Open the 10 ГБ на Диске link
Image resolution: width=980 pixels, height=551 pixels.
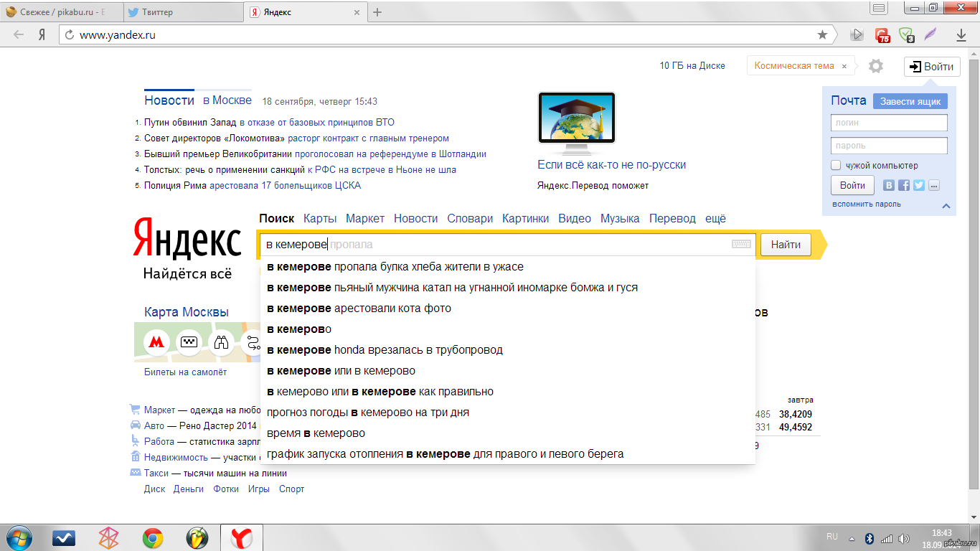(692, 65)
